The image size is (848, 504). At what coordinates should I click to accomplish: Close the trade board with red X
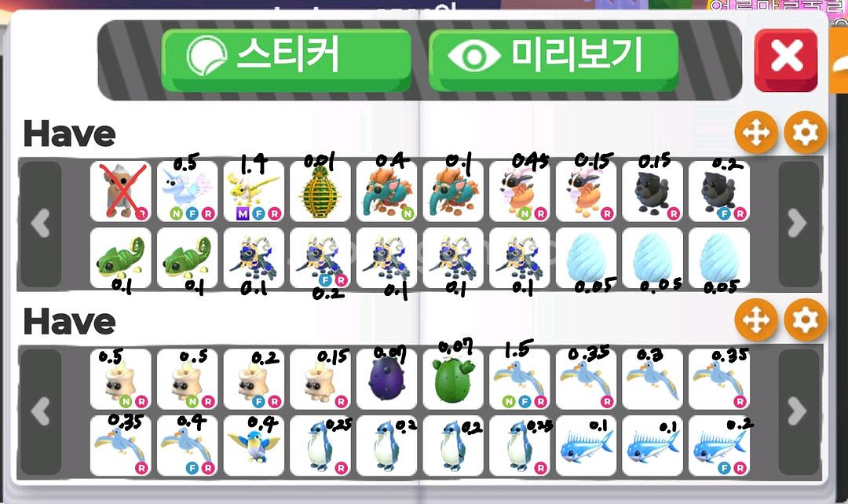(x=786, y=60)
